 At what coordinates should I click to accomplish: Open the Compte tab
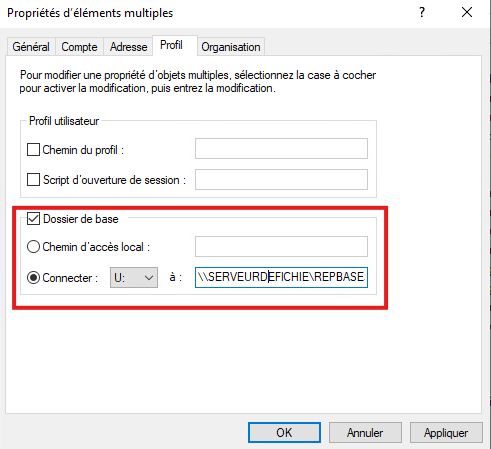[x=79, y=47]
